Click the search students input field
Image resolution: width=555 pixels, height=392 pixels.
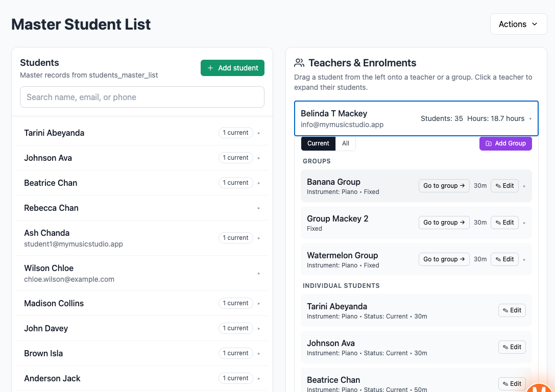(142, 97)
